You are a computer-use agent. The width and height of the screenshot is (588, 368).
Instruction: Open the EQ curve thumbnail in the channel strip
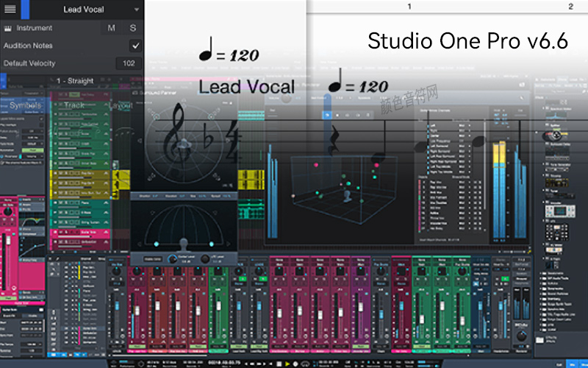[32, 220]
